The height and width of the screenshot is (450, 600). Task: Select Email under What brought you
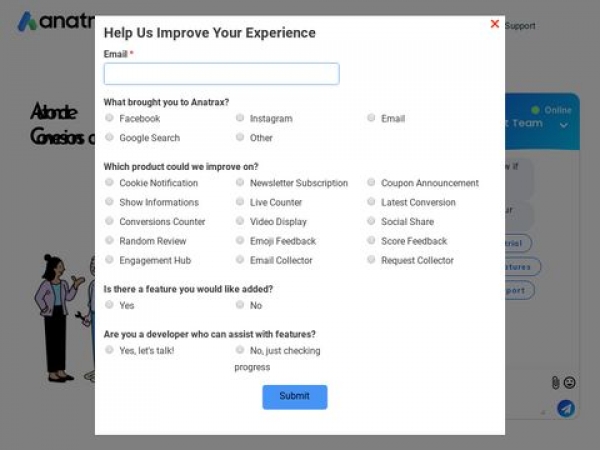pos(371,118)
